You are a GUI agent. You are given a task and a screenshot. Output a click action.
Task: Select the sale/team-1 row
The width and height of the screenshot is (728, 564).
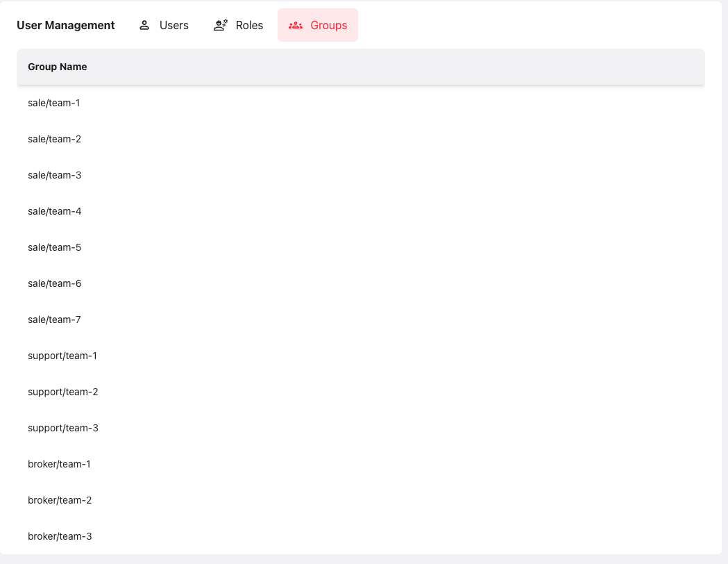pyautogui.click(x=361, y=103)
